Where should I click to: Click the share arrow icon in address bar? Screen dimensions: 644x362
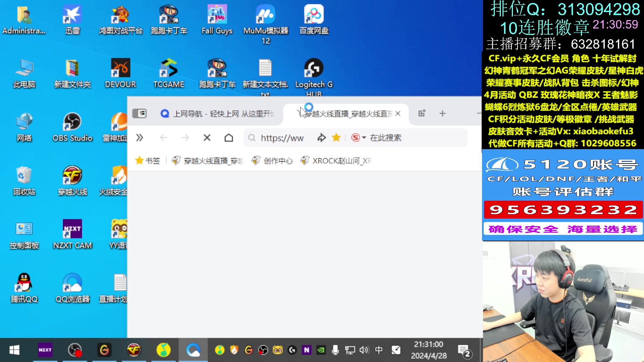[x=322, y=137]
